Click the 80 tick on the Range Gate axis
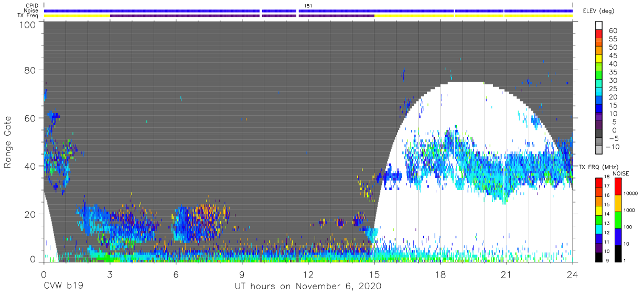 31,70
